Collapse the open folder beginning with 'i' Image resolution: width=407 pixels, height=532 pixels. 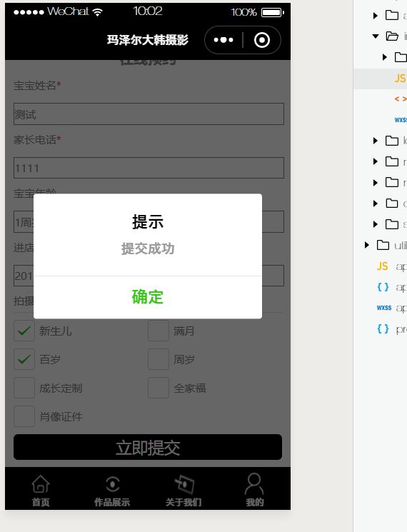375,36
